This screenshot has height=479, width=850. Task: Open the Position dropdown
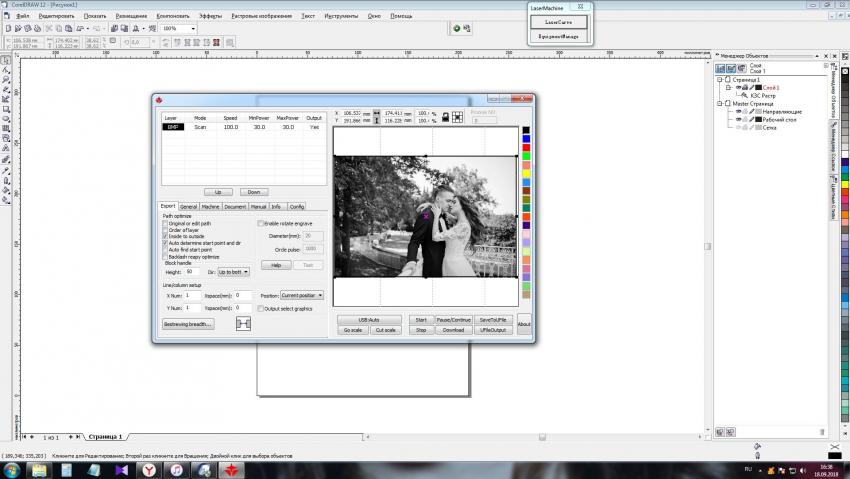click(x=300, y=296)
